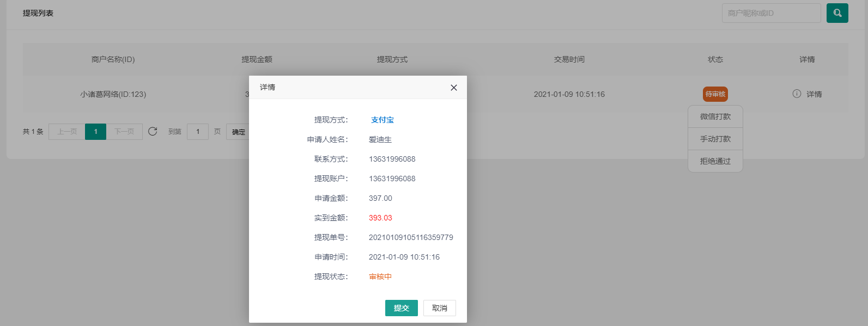Click the refresh icon beside pagination
The width and height of the screenshot is (868, 326).
tap(153, 131)
